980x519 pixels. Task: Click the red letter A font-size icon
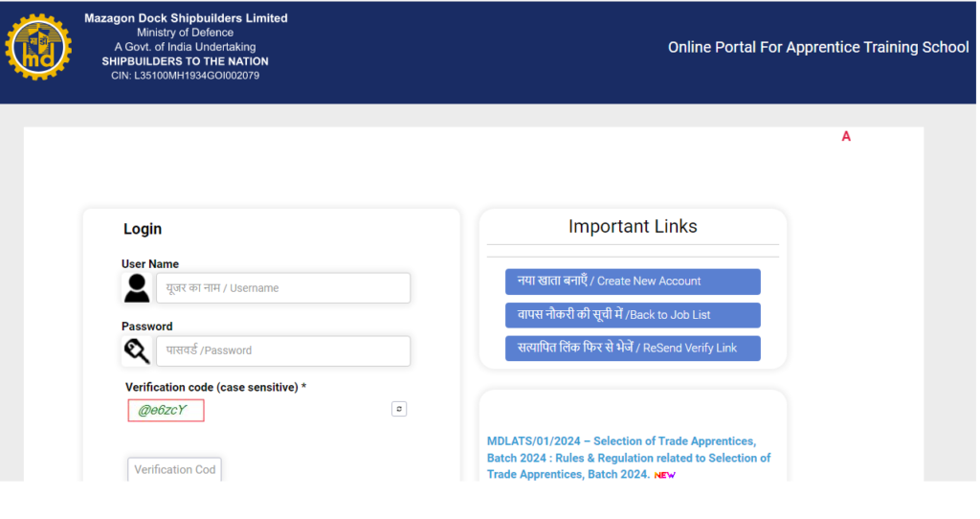(x=846, y=136)
